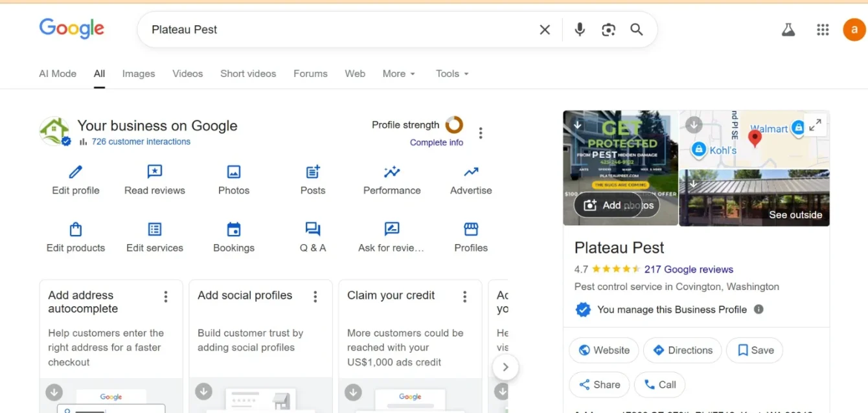
Task: Open Google Lens image search icon
Action: tap(608, 30)
